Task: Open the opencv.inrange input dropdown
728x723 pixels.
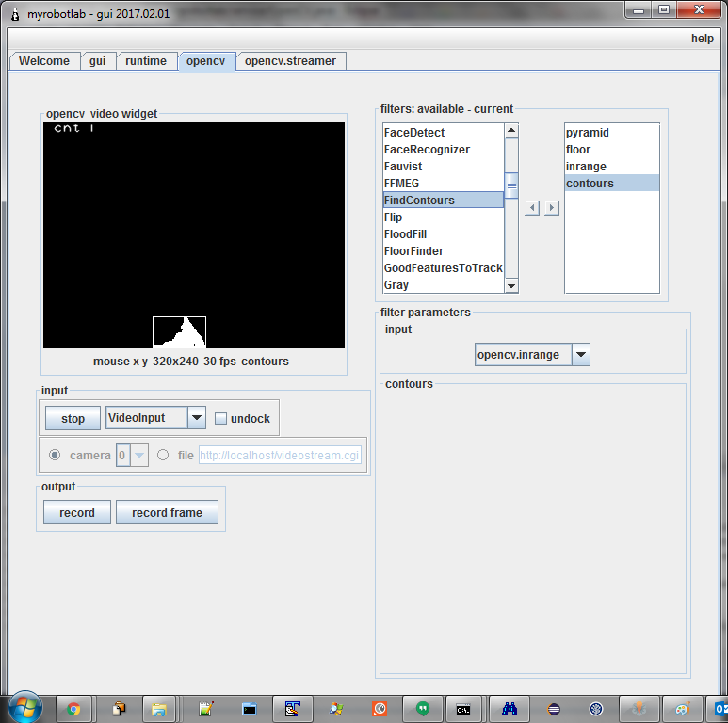Action: coord(580,355)
